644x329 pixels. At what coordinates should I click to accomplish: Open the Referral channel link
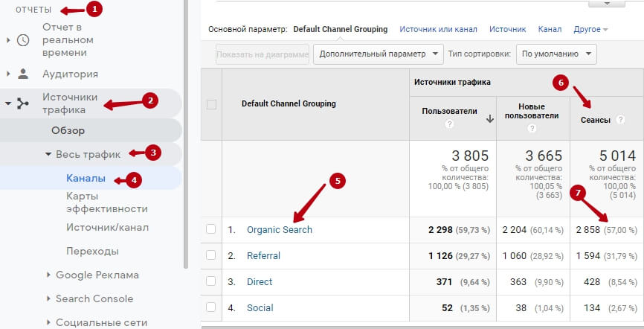(263, 255)
